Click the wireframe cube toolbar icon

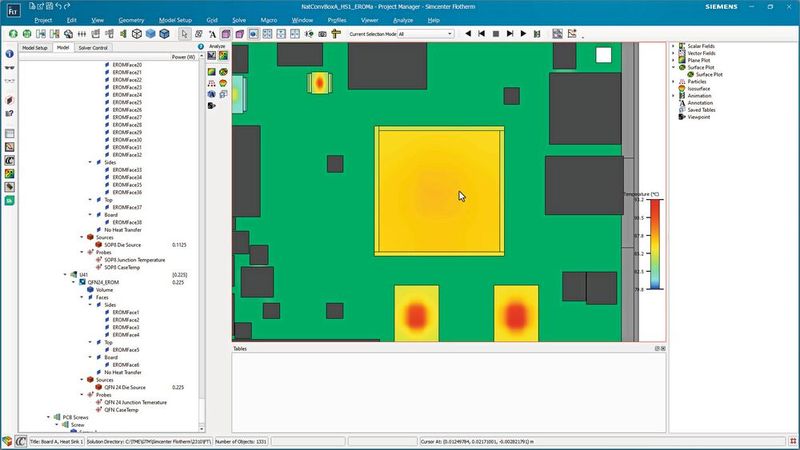137,34
